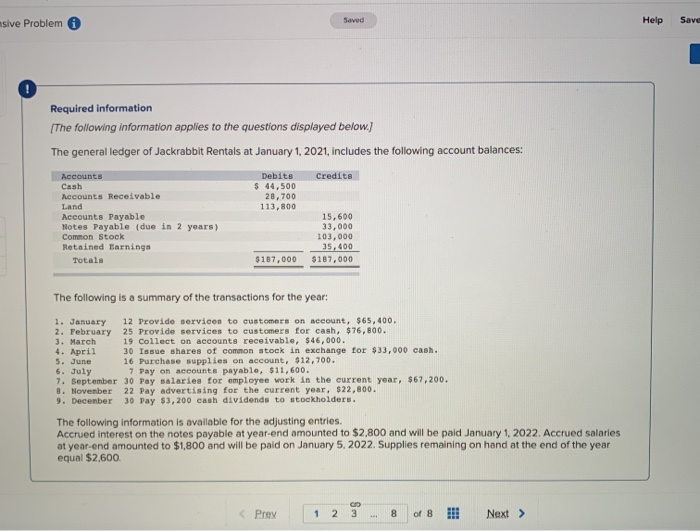This screenshot has width=700, height=531.
Task: Click the Totals row label
Action: [x=88, y=260]
